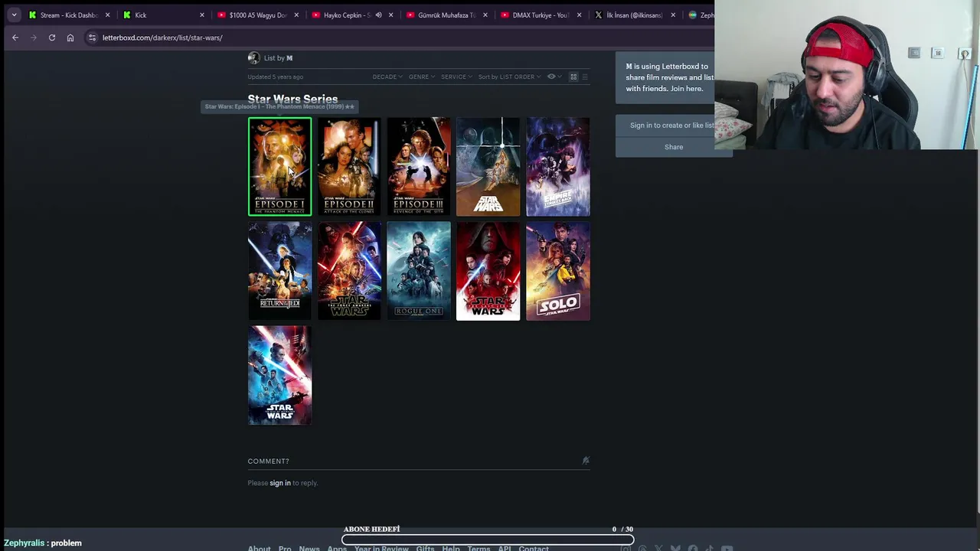Switch to grid view icon
Image resolution: width=980 pixels, height=551 pixels.
(x=573, y=77)
